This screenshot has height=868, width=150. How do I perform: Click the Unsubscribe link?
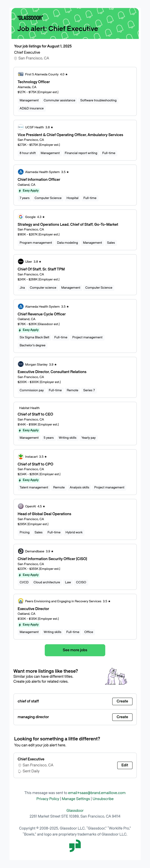[x=103, y=799]
